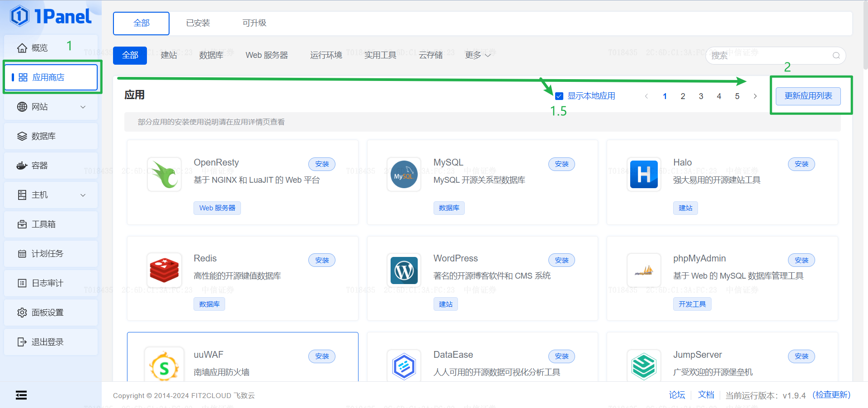The image size is (868, 408).
Task: Go to next page with right chevron
Action: tap(755, 96)
